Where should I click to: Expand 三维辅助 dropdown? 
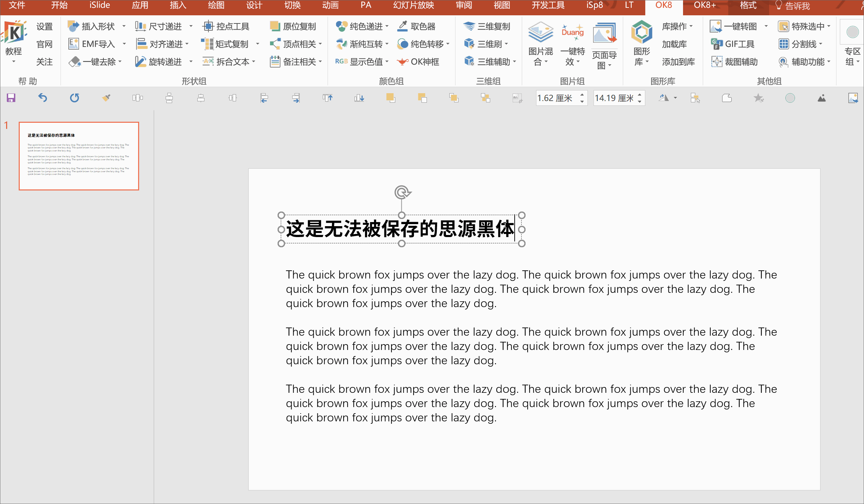[514, 62]
